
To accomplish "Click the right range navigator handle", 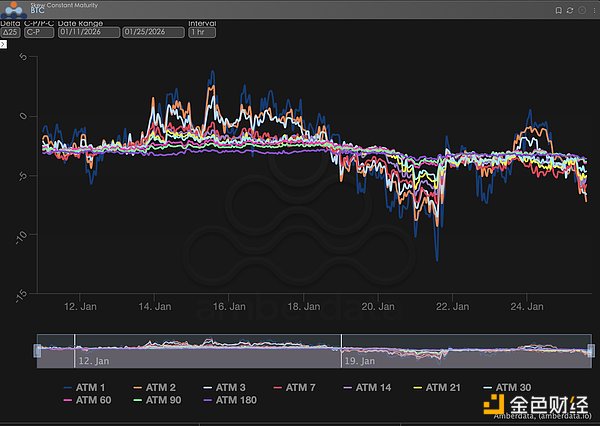I will (x=591, y=350).
